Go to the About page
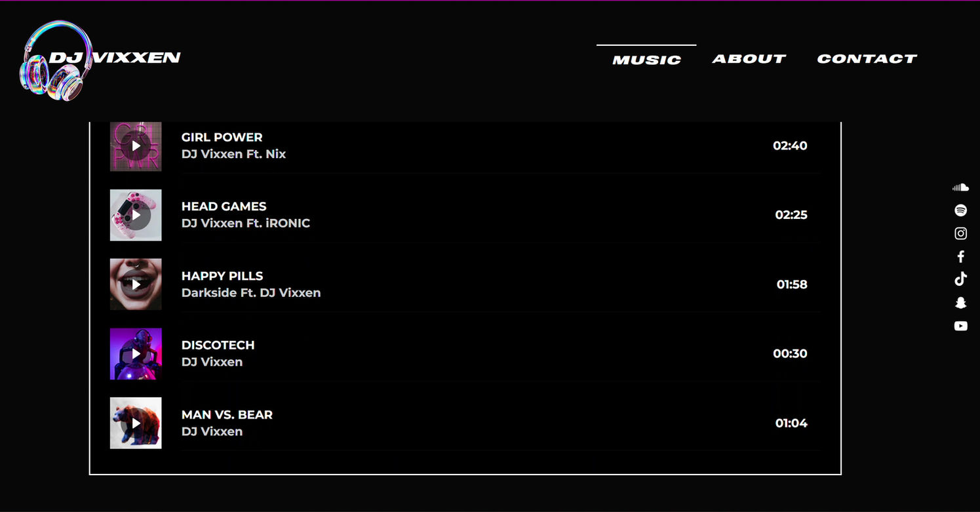 tap(749, 59)
